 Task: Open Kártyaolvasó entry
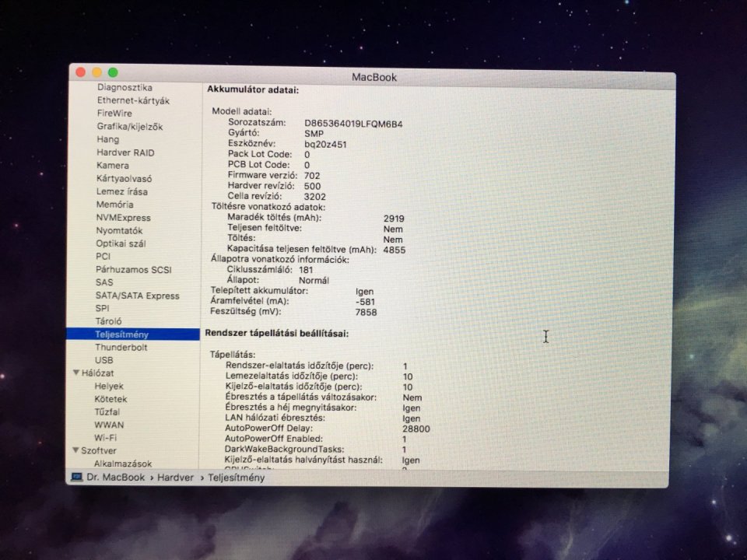tap(124, 179)
